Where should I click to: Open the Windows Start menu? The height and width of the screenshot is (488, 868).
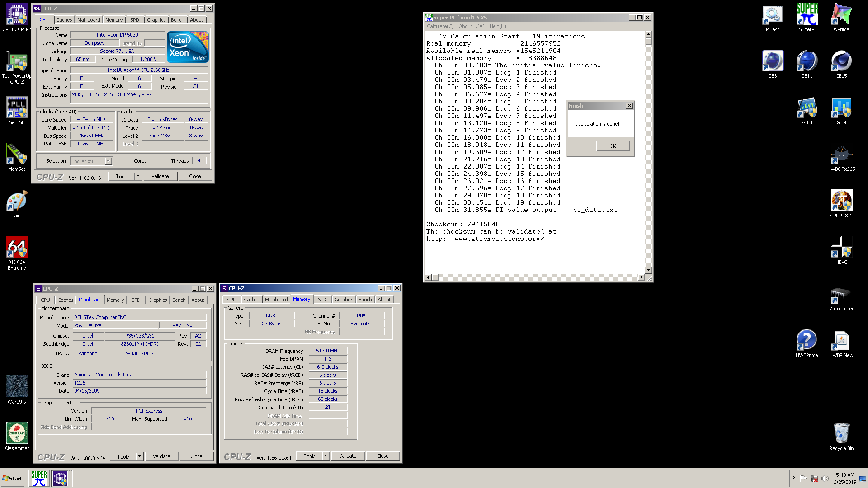pos(13,478)
